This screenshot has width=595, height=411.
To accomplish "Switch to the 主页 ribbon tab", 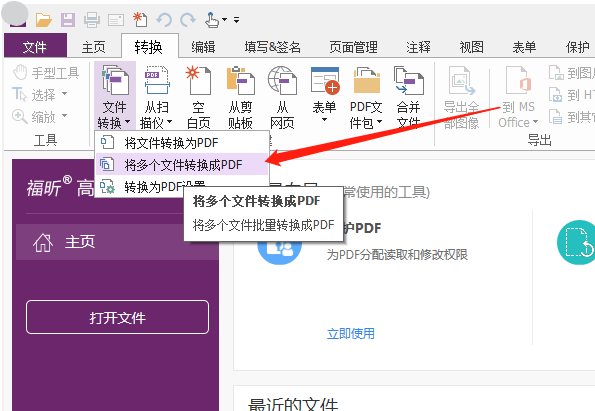I will [93, 47].
